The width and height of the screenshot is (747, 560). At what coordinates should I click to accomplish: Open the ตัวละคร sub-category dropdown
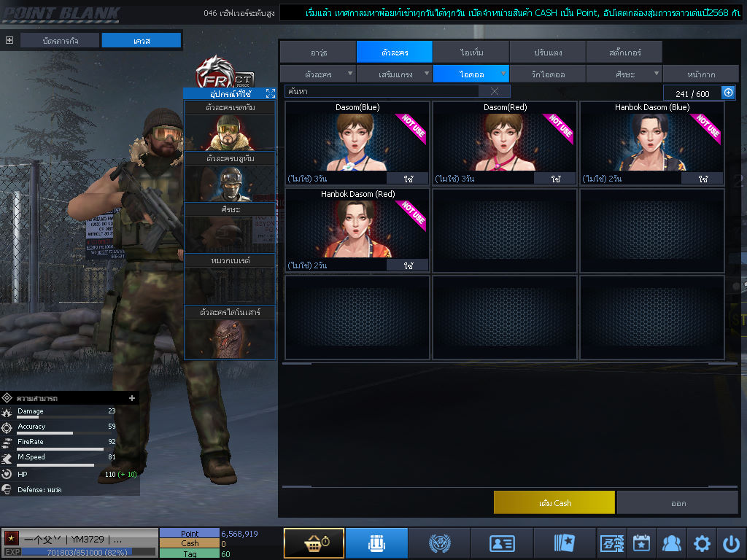[318, 74]
